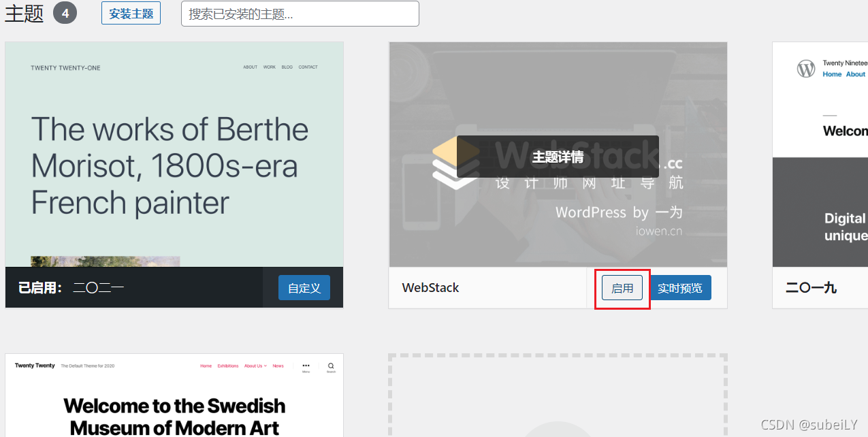Viewport: 868px width, 437px height.
Task: Open the 二〇一九 theme screenshot
Action: 820,155
